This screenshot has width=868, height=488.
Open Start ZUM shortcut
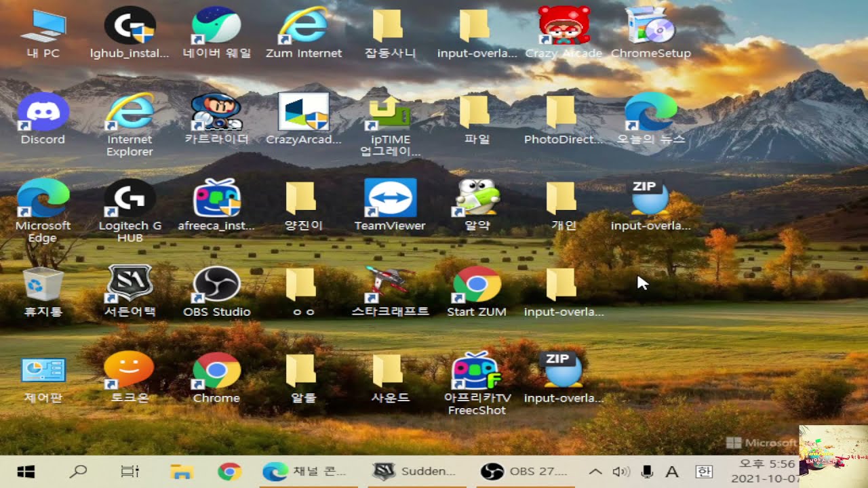(x=477, y=293)
